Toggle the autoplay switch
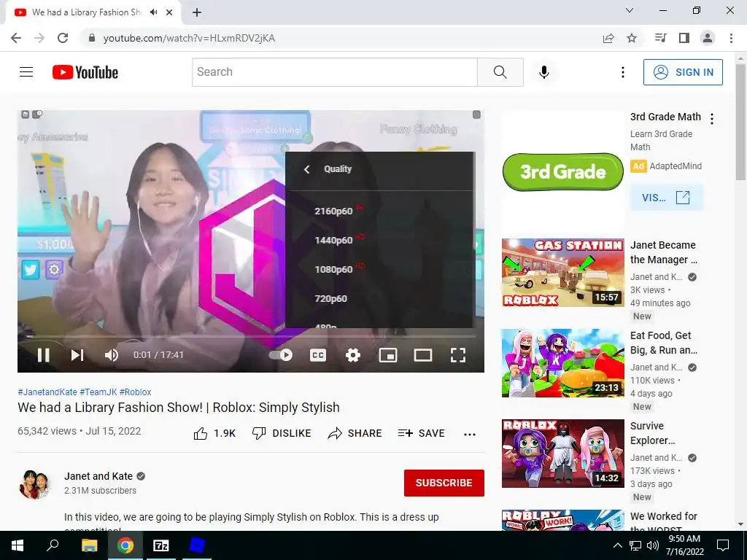 point(281,355)
